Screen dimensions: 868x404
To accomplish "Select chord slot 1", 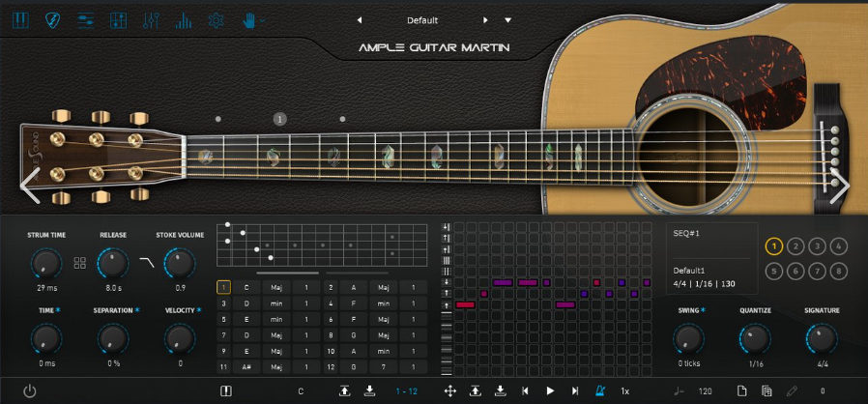I will click(223, 287).
